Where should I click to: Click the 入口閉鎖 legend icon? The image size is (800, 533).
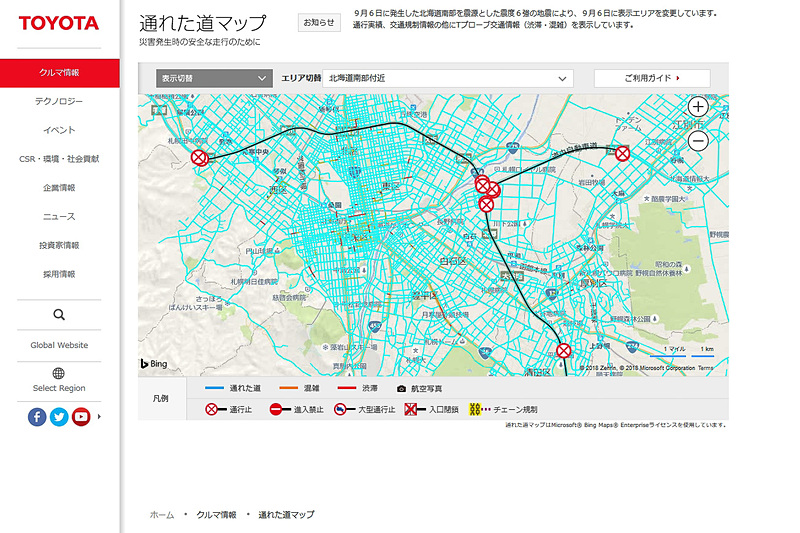pos(415,409)
